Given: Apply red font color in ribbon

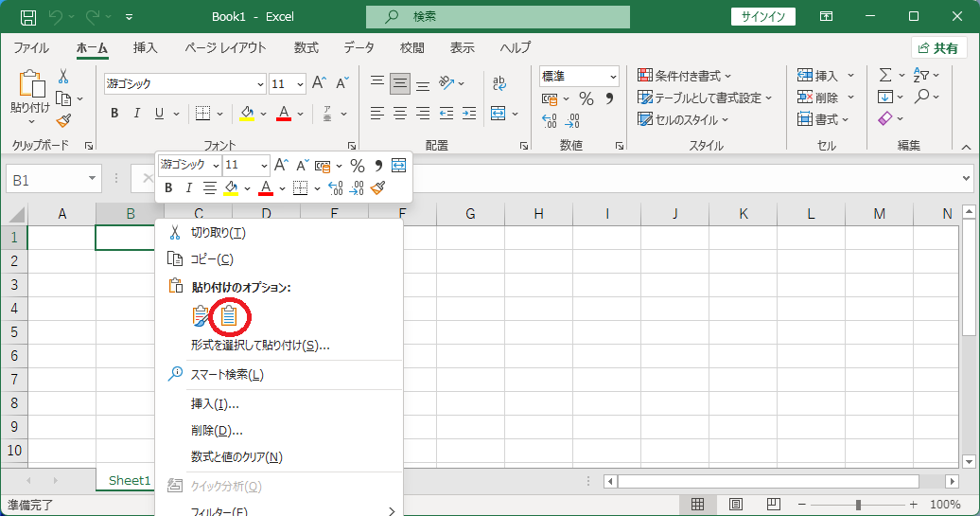Looking at the screenshot, I should (284, 114).
